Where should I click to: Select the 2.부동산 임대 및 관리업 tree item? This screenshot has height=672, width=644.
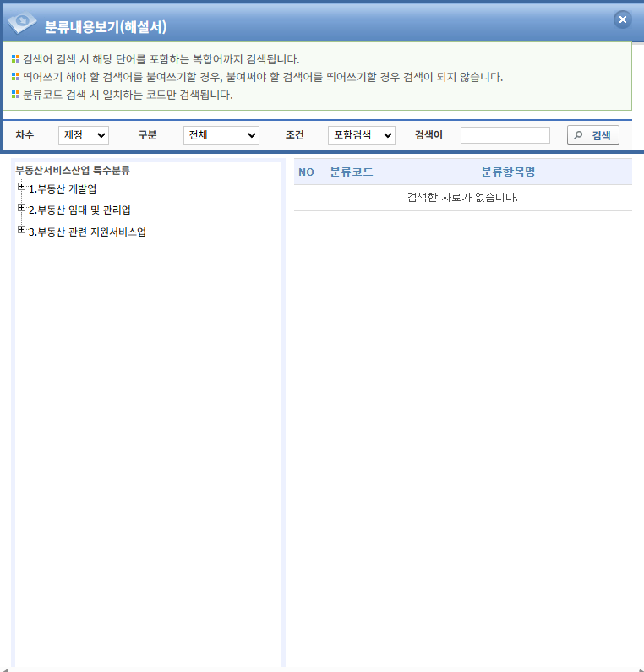click(79, 210)
